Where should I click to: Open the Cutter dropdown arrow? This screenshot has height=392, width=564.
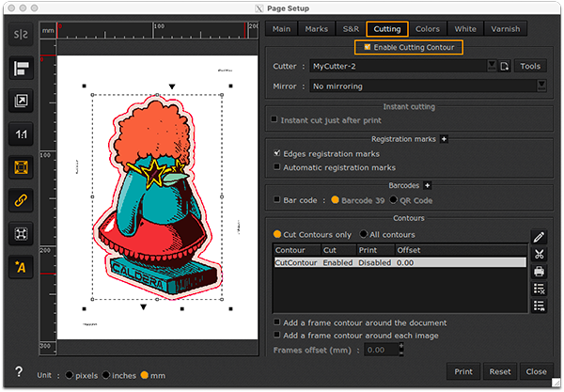[x=492, y=66]
